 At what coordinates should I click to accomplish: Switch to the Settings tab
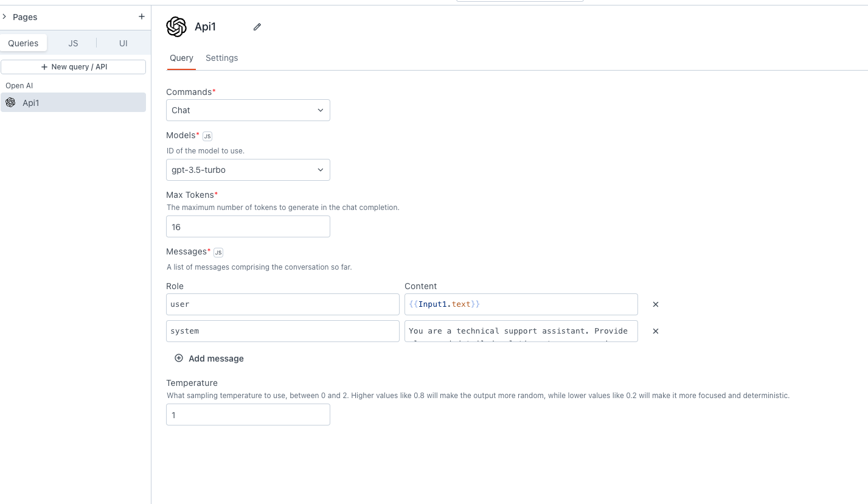[x=221, y=58]
